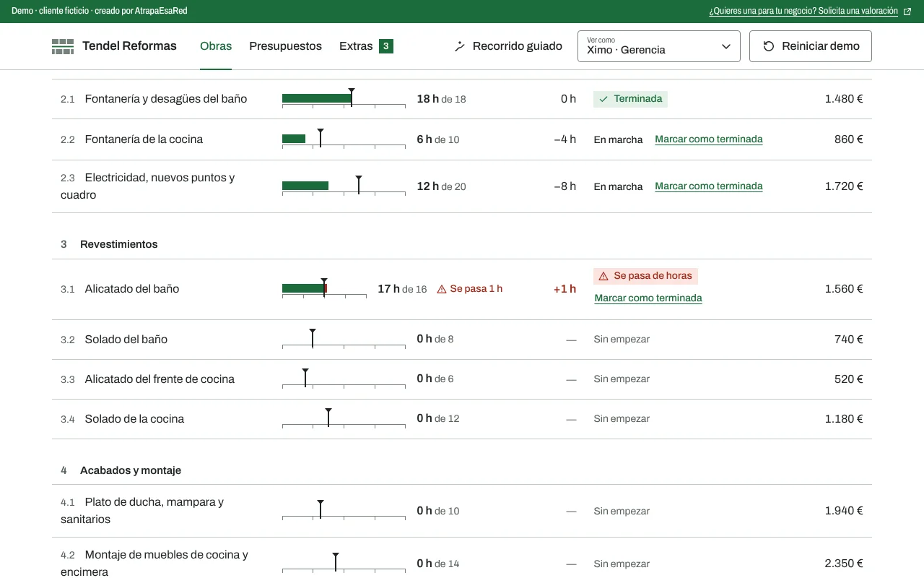This screenshot has width=924, height=578.
Task: Click the marker on the Plato de ducha timeline
Action: tap(321, 509)
